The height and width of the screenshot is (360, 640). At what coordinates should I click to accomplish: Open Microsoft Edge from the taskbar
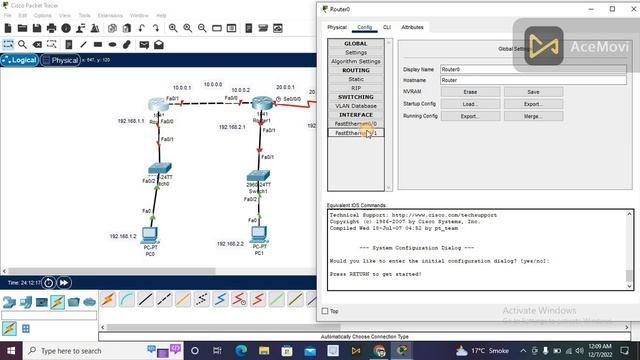coord(241,351)
